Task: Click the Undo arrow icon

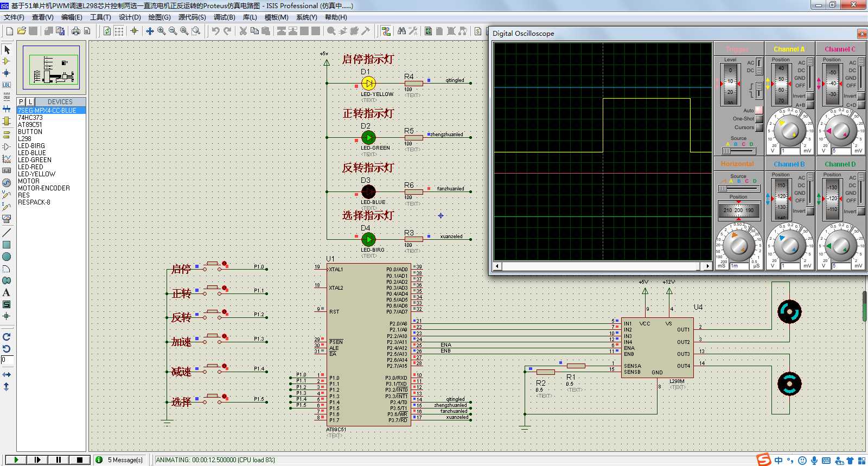Action: click(215, 31)
